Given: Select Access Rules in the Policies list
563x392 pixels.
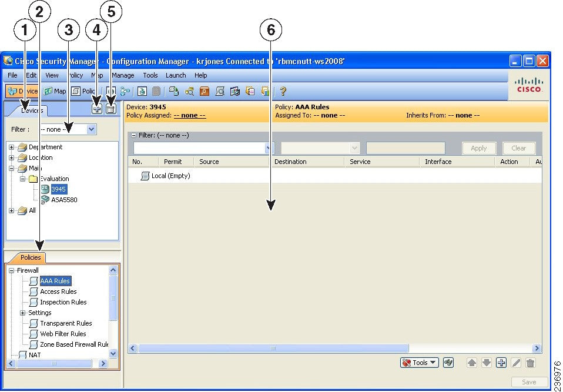Looking at the screenshot, I should [58, 292].
